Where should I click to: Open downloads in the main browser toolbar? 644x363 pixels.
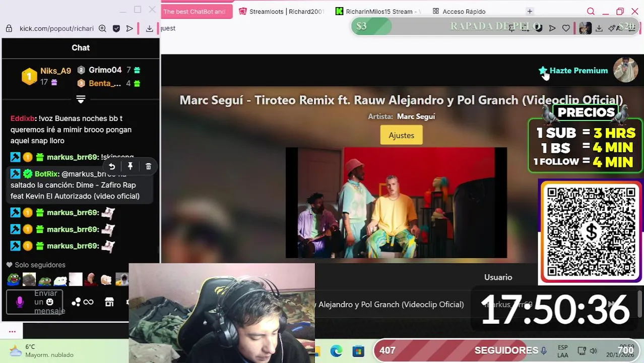click(x=599, y=28)
